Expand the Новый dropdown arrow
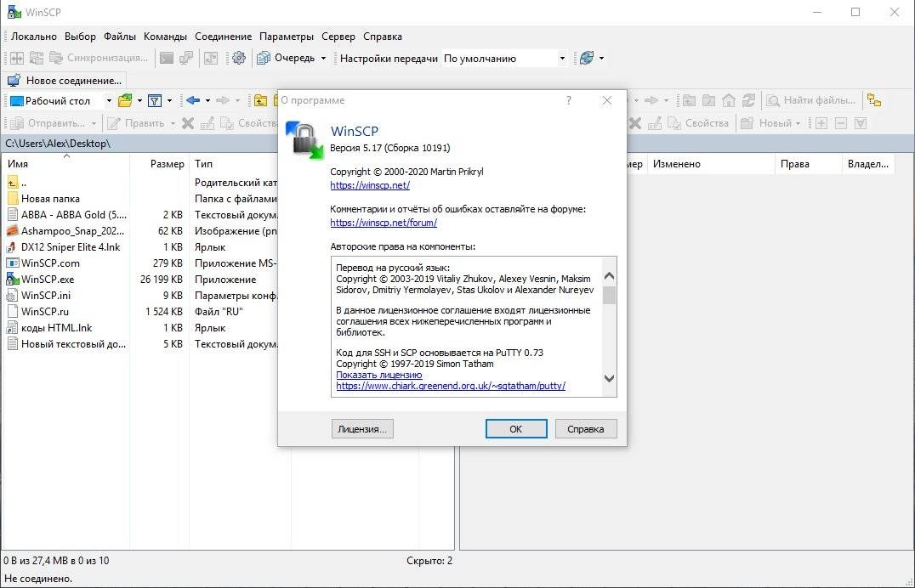Image resolution: width=915 pixels, height=588 pixels. pyautogui.click(x=798, y=124)
